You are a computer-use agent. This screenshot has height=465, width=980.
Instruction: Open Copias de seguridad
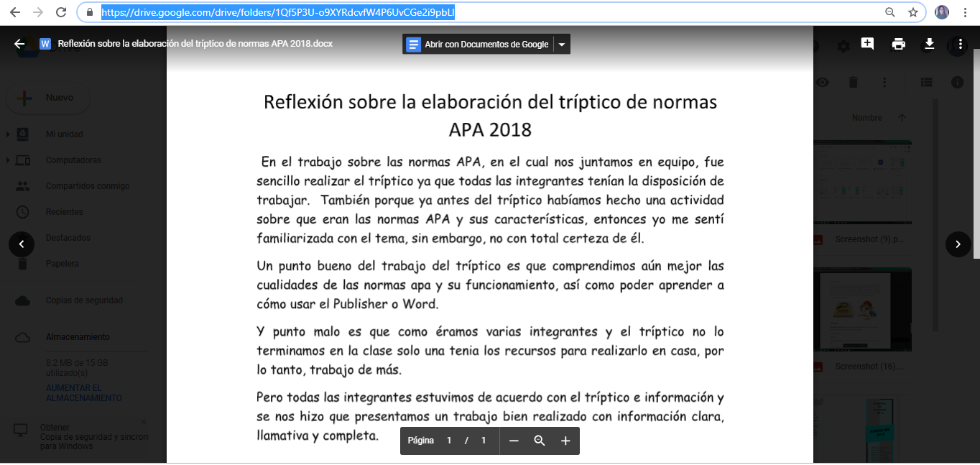[84, 300]
